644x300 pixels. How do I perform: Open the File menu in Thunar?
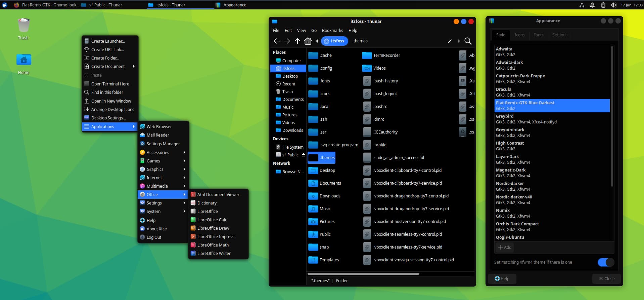[x=276, y=31]
